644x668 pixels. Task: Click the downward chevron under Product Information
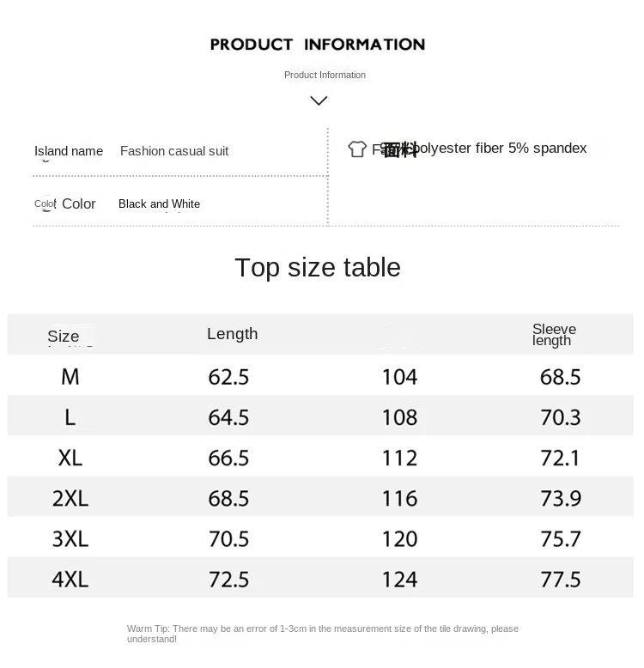pyautogui.click(x=319, y=101)
